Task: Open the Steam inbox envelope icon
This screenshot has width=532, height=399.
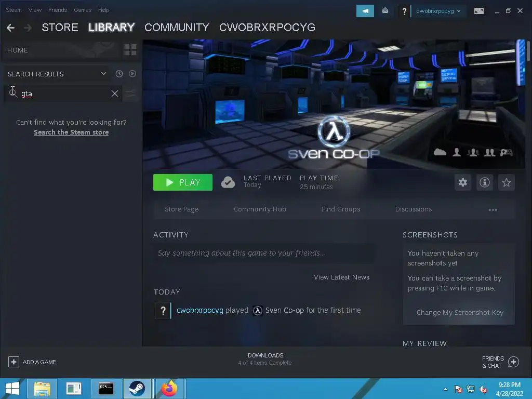Action: pyautogui.click(x=385, y=11)
